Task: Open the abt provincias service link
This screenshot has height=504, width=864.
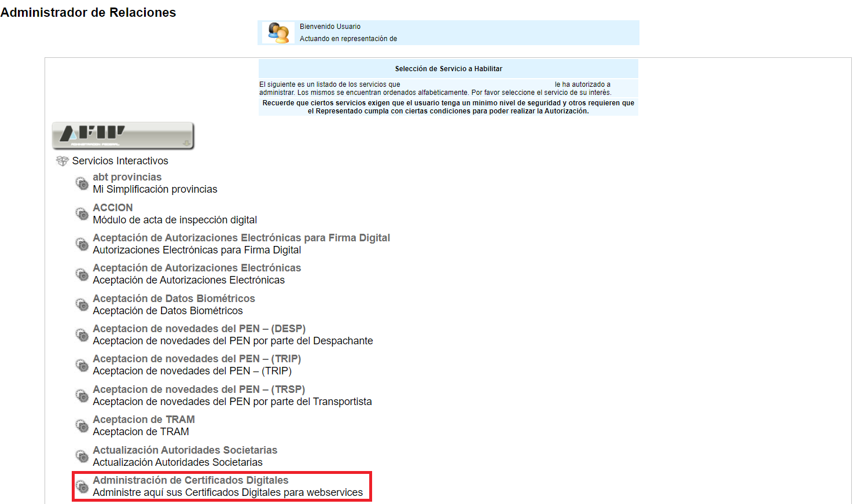Action: pos(127,177)
